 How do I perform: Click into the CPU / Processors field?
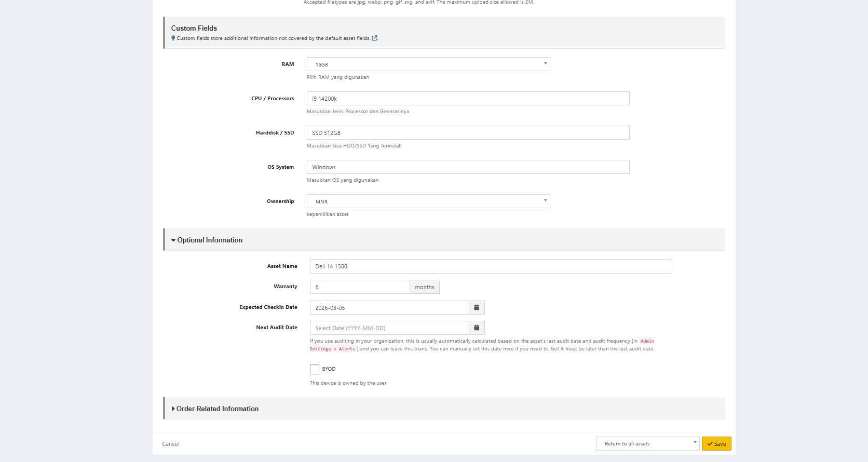pyautogui.click(x=468, y=99)
